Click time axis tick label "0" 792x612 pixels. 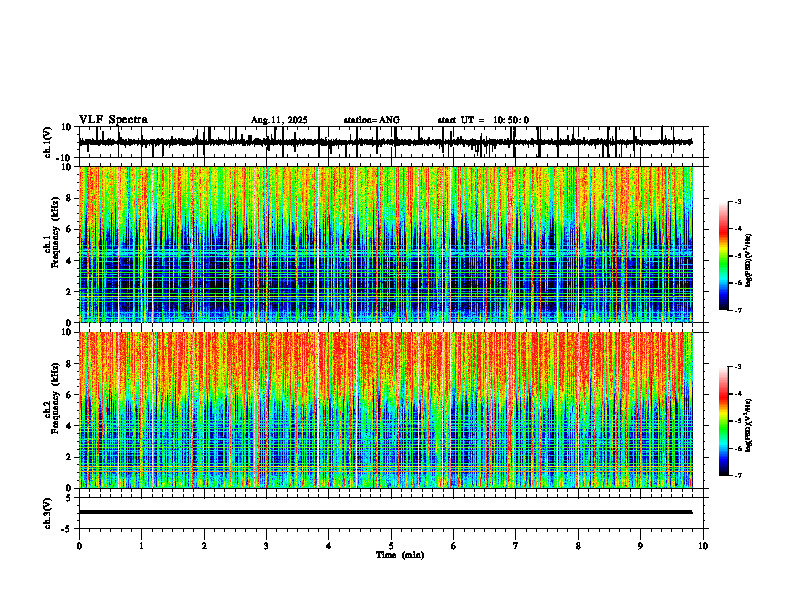79,546
